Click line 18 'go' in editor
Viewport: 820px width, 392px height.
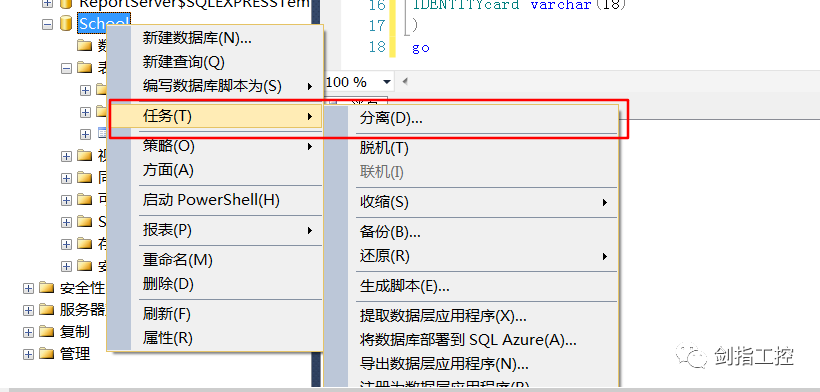click(420, 48)
